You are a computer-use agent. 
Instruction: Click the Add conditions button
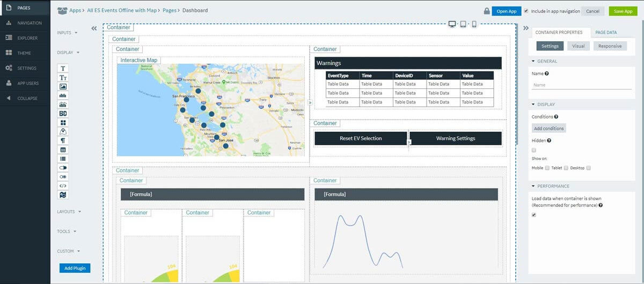(x=548, y=129)
